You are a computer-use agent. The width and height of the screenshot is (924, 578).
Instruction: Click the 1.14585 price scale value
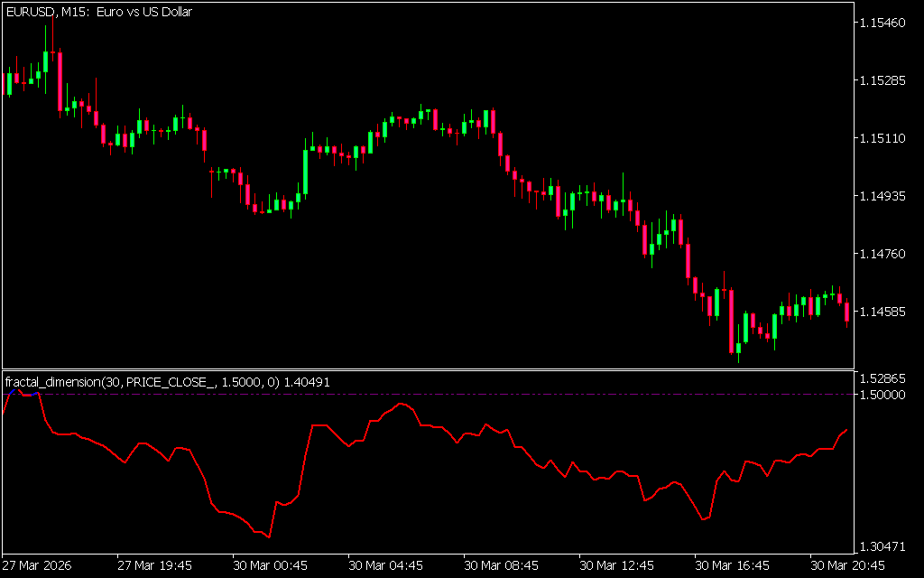886,312
